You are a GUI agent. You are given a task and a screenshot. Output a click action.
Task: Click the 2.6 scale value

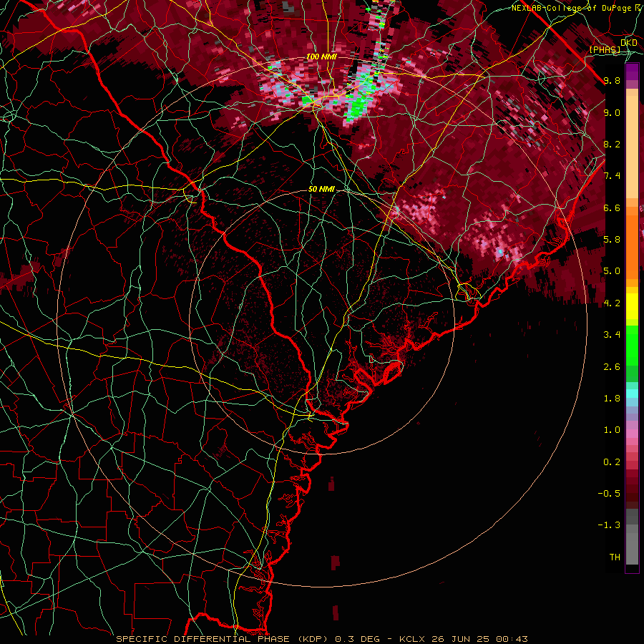pos(612,367)
